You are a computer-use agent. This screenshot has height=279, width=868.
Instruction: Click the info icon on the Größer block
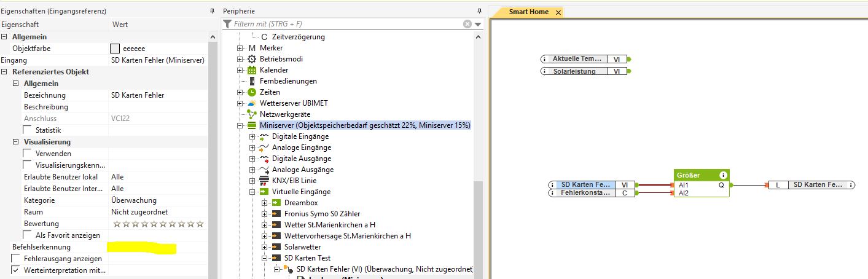[724, 175]
